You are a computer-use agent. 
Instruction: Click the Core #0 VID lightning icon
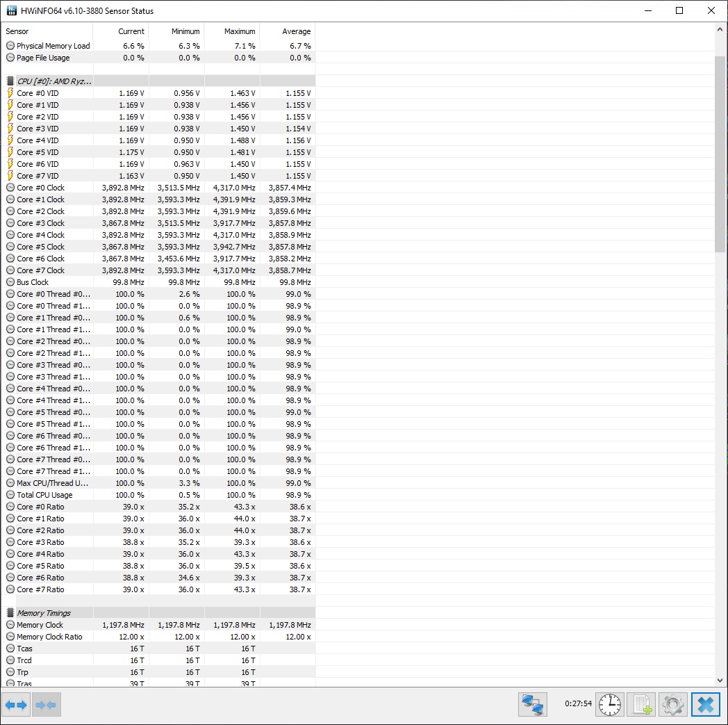pyautogui.click(x=10, y=93)
